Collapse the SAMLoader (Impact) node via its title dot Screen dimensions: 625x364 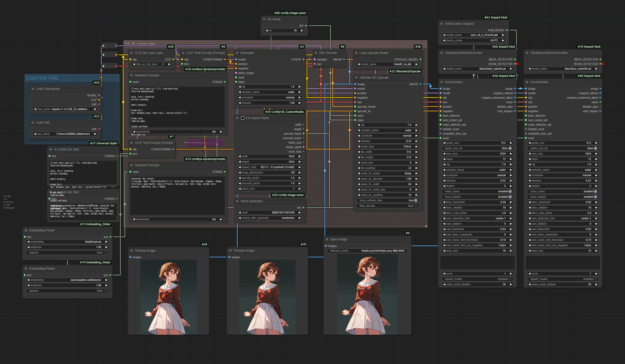coord(441,24)
